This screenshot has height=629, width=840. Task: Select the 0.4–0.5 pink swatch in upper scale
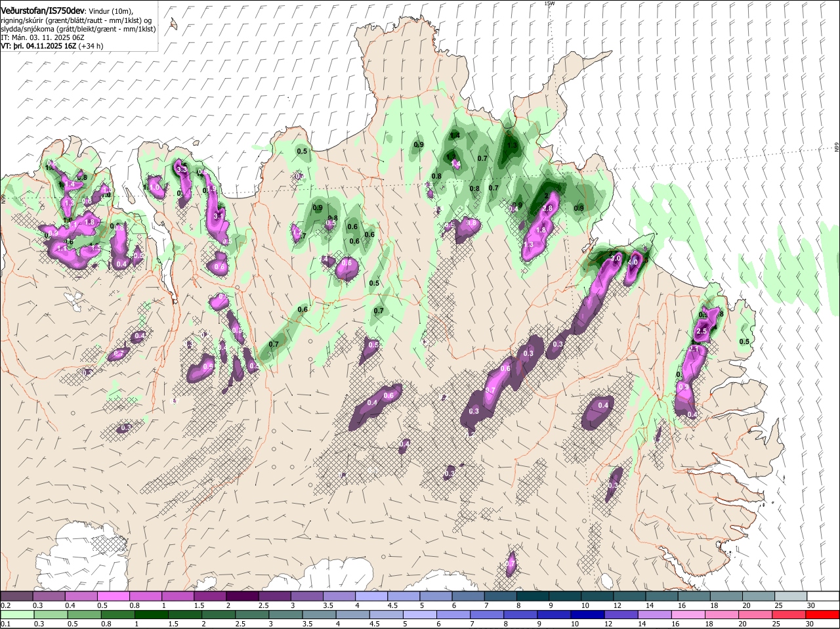click(x=81, y=596)
